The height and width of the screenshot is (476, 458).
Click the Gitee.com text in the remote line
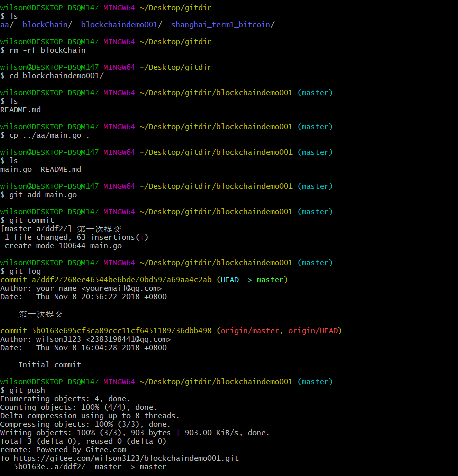106,449
